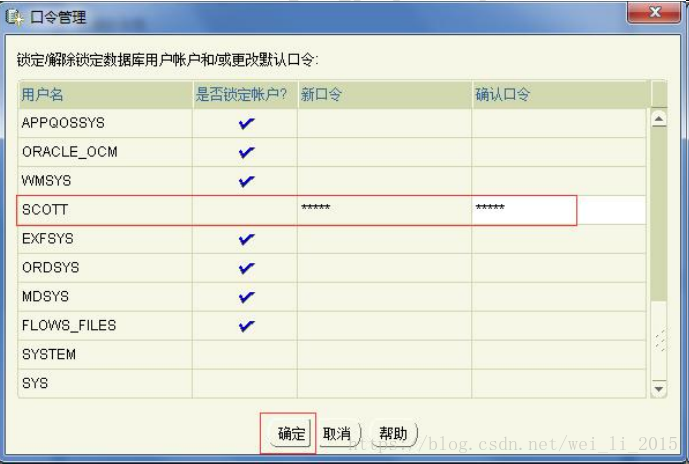The width and height of the screenshot is (689, 464).
Task: Select the SYS user name
Action: tap(35, 383)
